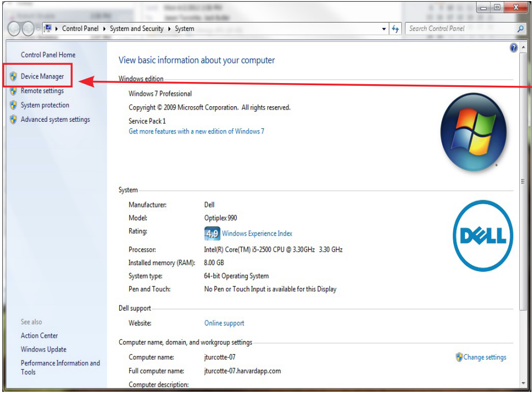
Task: Open Get more features with a new edition link
Action: tap(196, 131)
